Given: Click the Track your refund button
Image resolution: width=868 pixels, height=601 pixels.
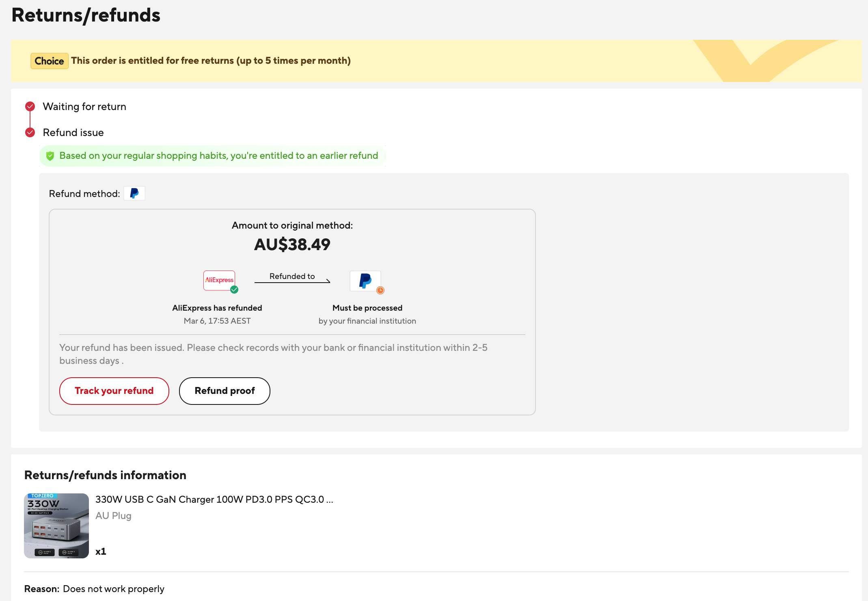Looking at the screenshot, I should (x=114, y=391).
